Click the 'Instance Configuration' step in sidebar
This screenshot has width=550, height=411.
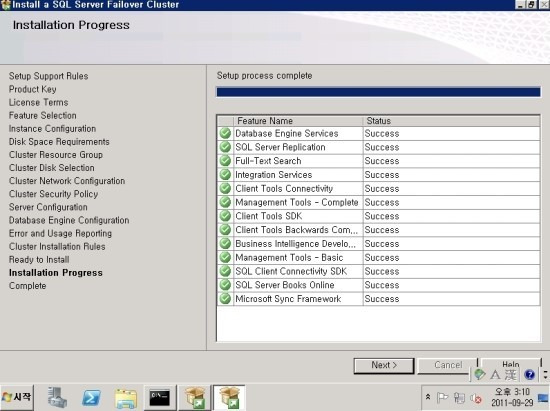pos(52,129)
